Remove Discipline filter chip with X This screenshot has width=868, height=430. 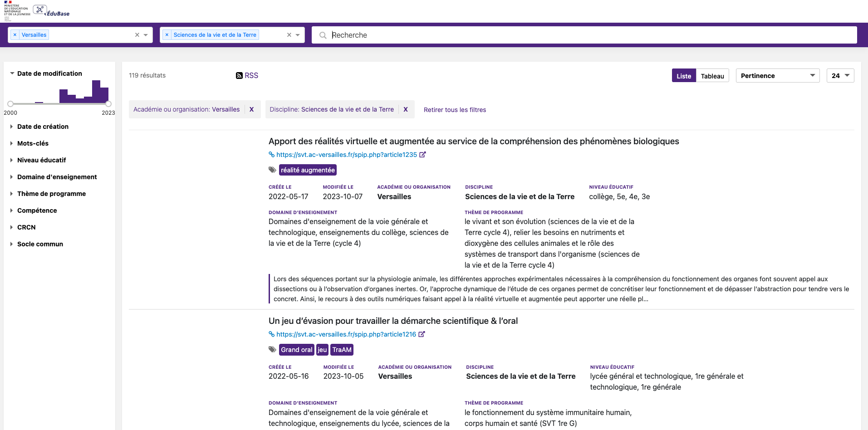(406, 109)
